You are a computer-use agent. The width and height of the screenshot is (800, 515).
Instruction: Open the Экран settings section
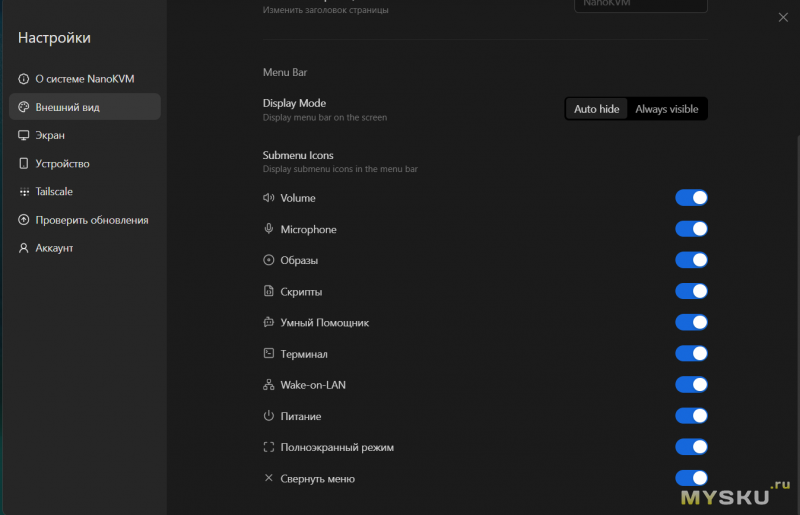point(50,135)
